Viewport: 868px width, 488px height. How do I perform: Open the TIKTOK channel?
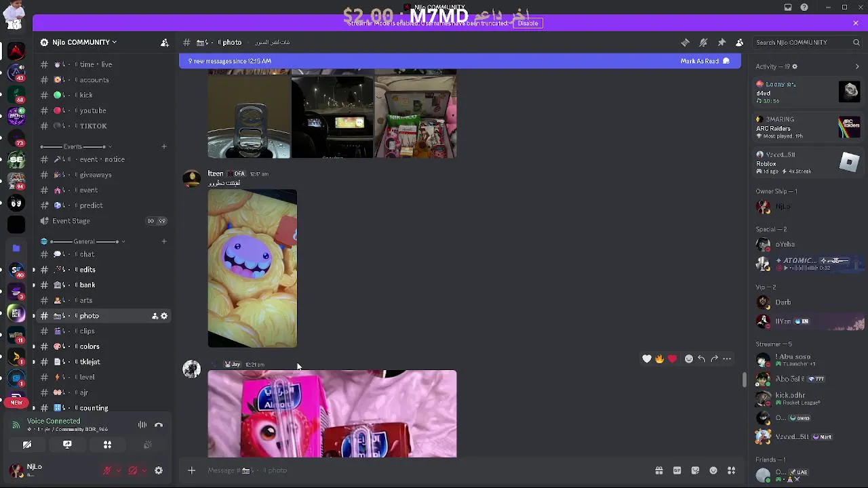(103, 126)
